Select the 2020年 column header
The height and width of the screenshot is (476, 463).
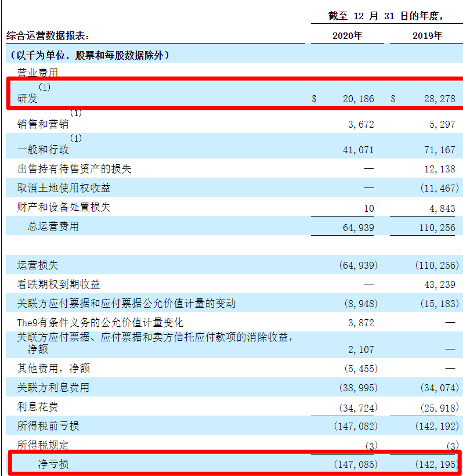coord(348,36)
